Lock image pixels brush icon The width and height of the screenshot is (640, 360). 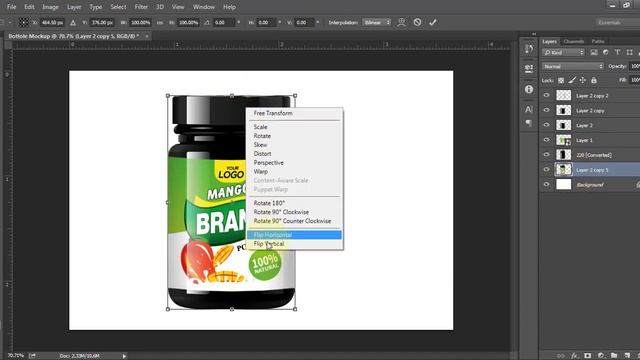572,80
